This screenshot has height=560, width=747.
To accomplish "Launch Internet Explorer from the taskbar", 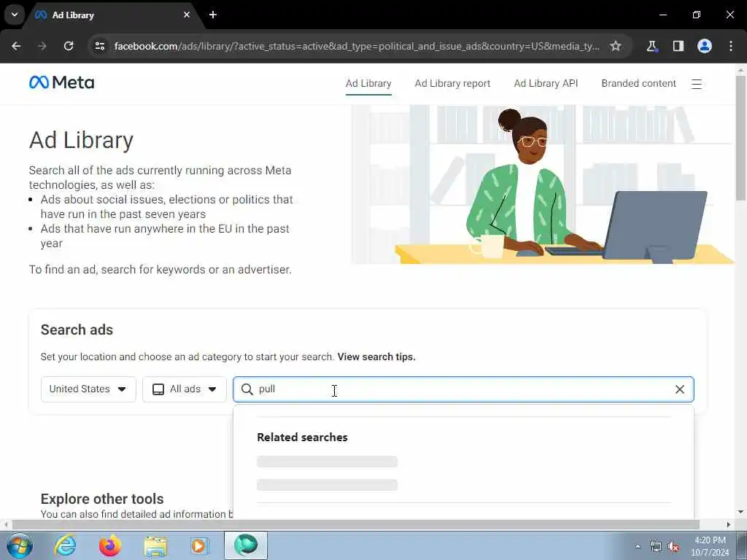I will 65,545.
